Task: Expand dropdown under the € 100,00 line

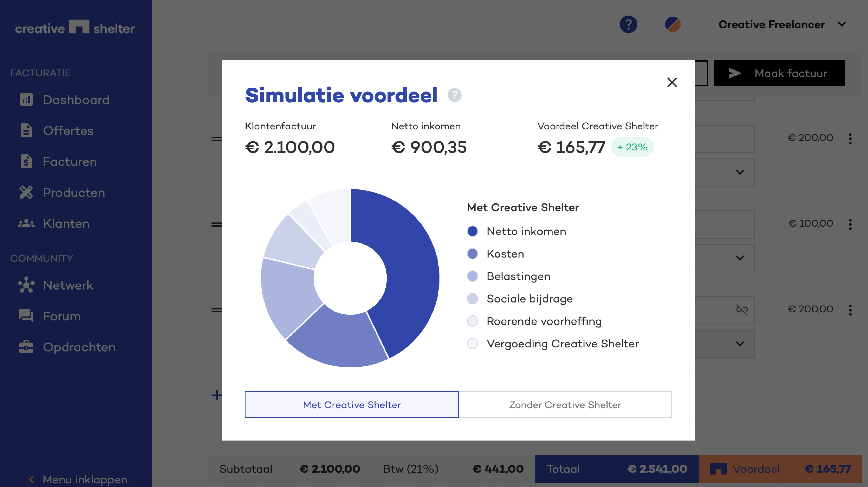Action: [x=740, y=258]
